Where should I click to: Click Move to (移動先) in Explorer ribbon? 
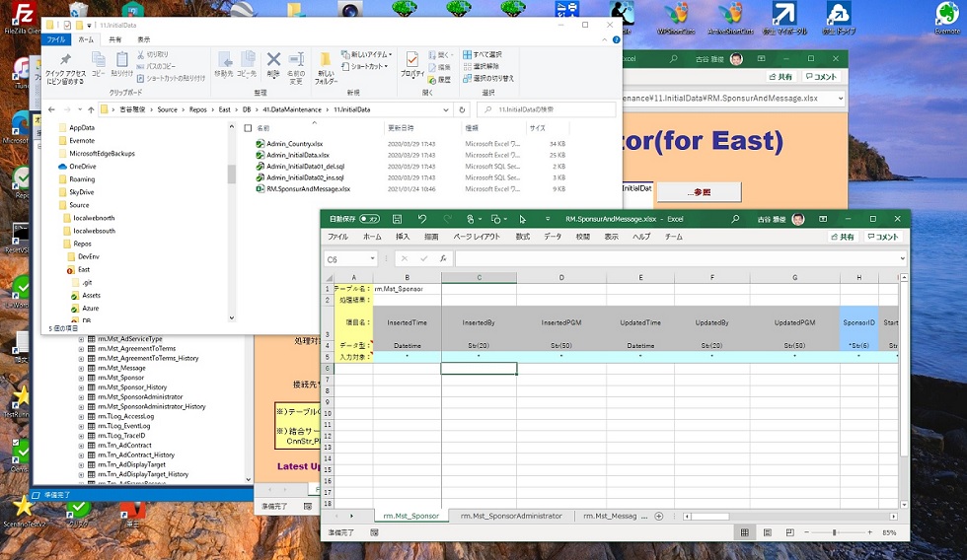pos(223,64)
